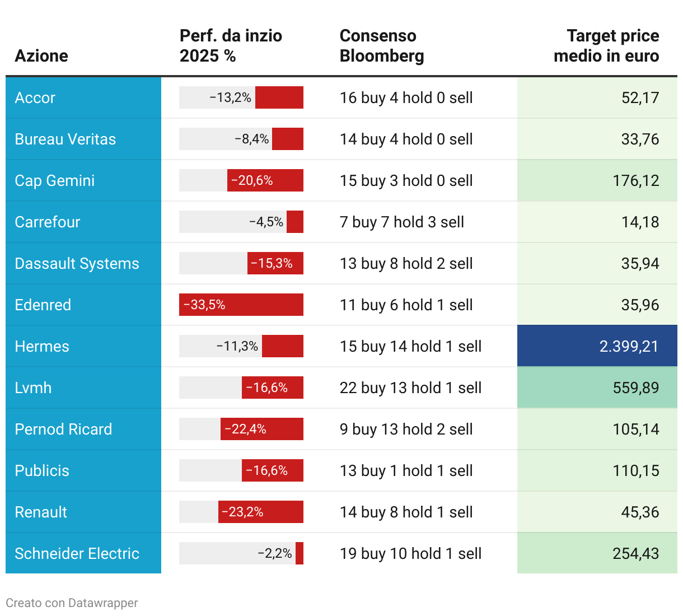Click the Dassault Systems row label
The height and width of the screenshot is (616, 683).
(x=77, y=264)
